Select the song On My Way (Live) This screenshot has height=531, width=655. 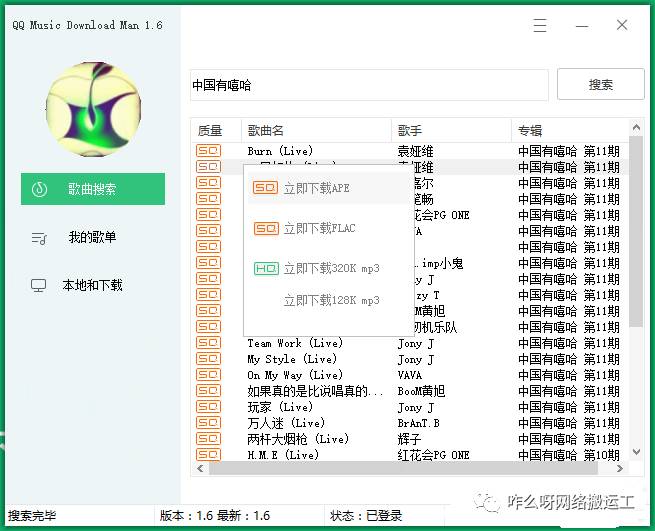(x=294, y=375)
